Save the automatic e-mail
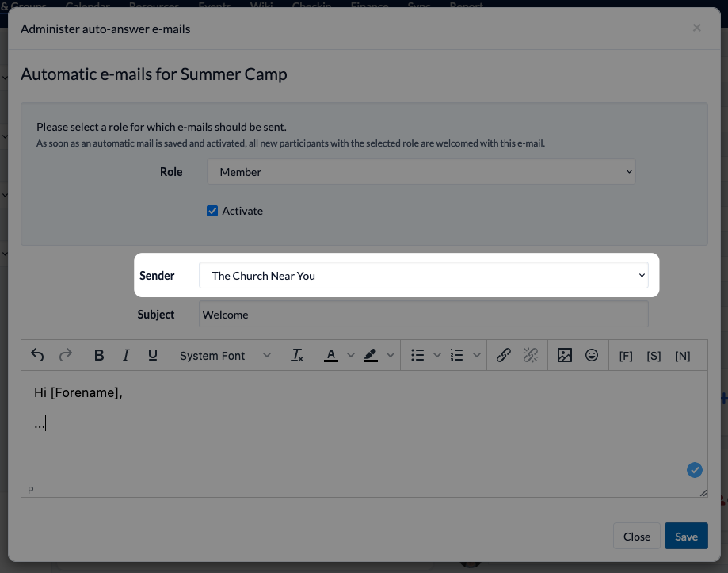This screenshot has height=573, width=728. tap(686, 536)
